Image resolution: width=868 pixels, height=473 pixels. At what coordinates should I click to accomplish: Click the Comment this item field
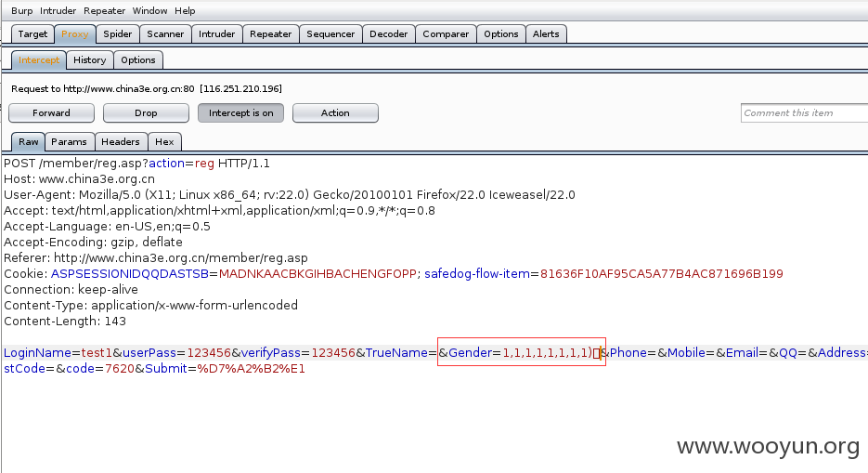804,113
